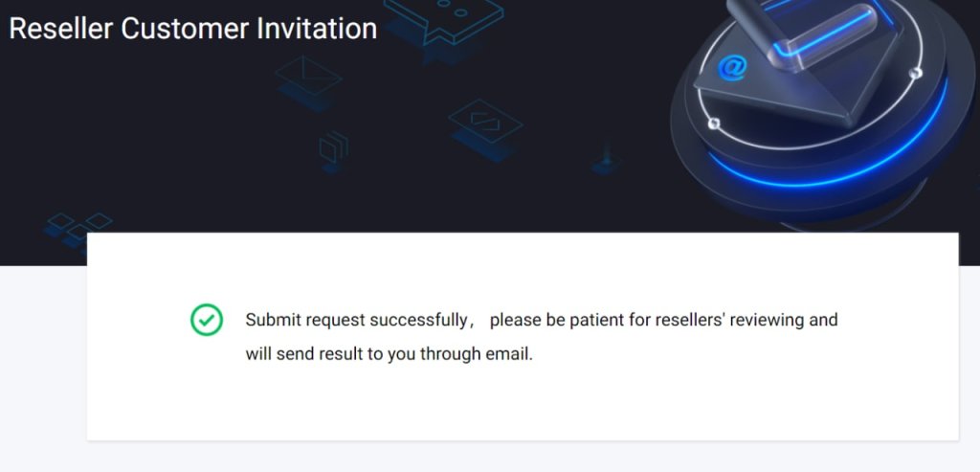Click the white dot left of the envelope
980x472 pixels.
712,124
